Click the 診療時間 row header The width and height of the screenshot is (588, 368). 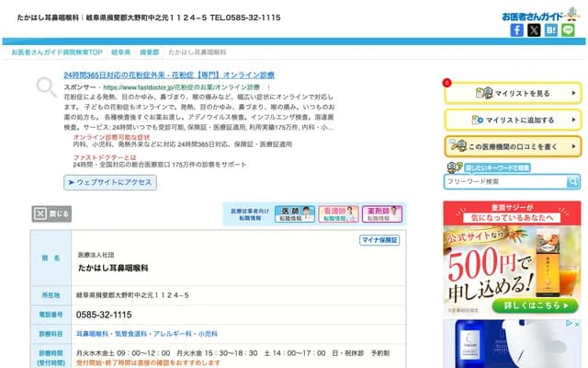51,358
